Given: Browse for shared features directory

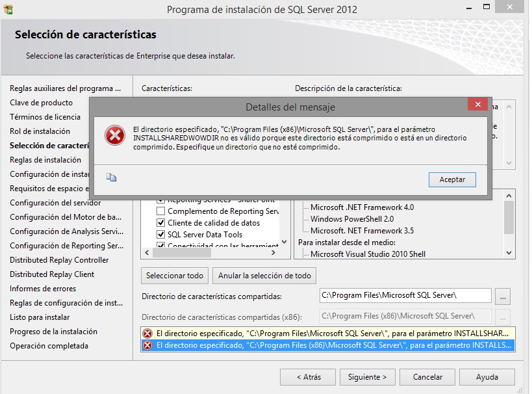Looking at the screenshot, I should [x=503, y=297].
